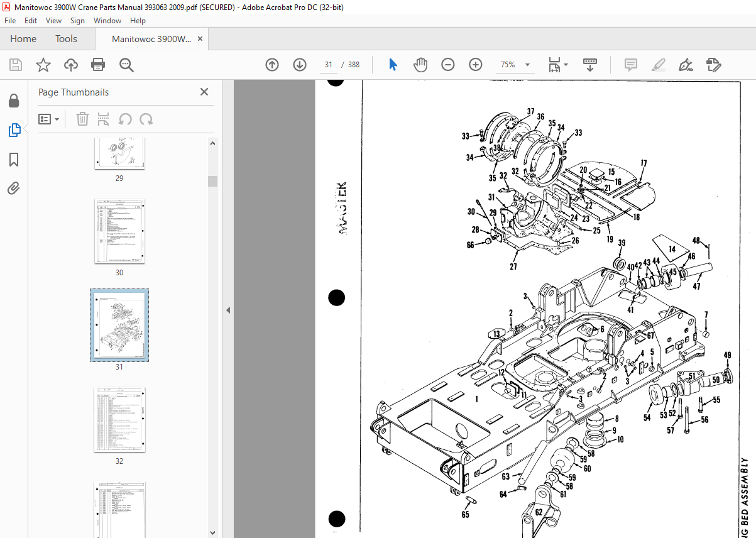
Task: Click the page number input field
Action: coord(329,65)
